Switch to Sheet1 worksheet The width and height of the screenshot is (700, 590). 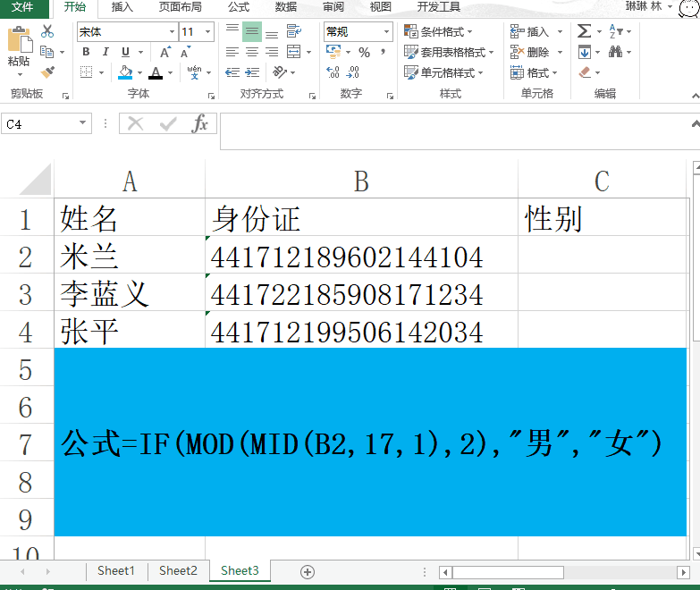[116, 571]
